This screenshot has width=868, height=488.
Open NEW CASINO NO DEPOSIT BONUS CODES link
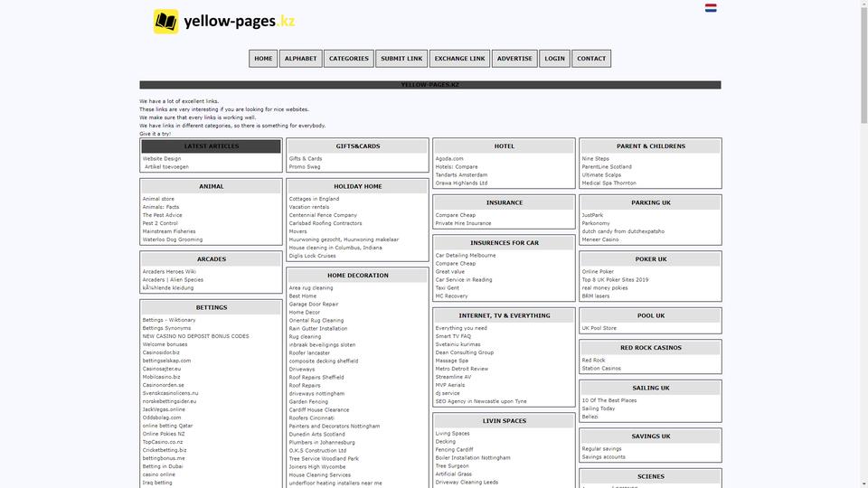[196, 336]
